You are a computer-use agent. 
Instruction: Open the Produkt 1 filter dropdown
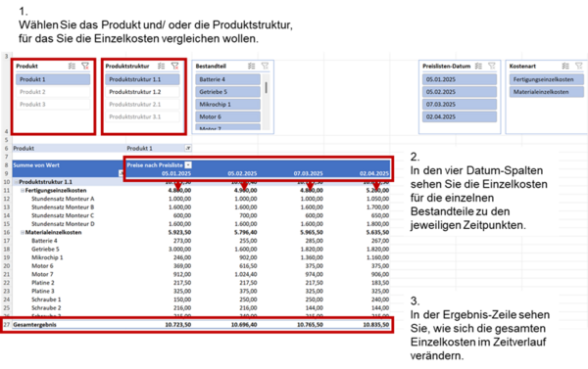click(x=188, y=149)
